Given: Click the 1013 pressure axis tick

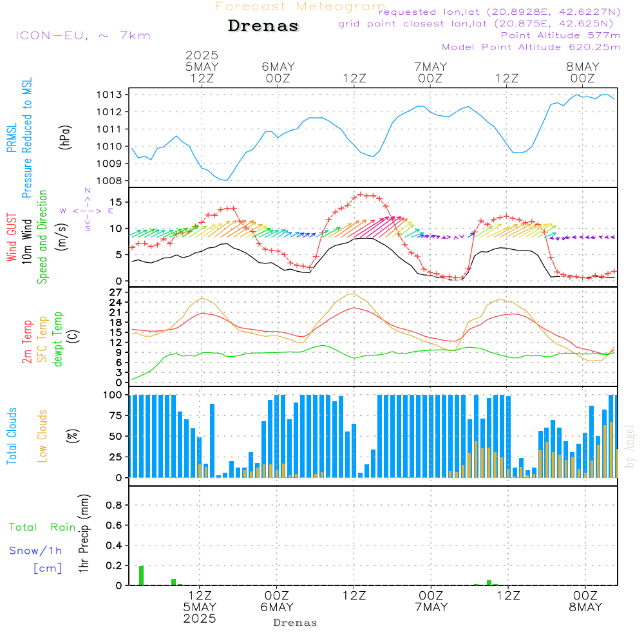Looking at the screenshot, I should point(109,95).
